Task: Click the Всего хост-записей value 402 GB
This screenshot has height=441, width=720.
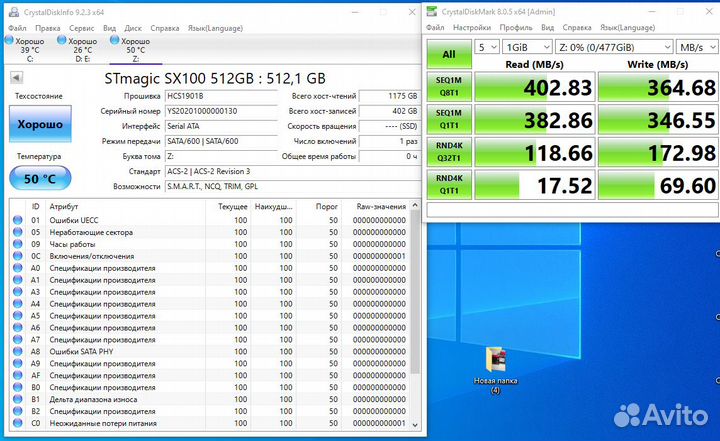Action: coord(389,111)
